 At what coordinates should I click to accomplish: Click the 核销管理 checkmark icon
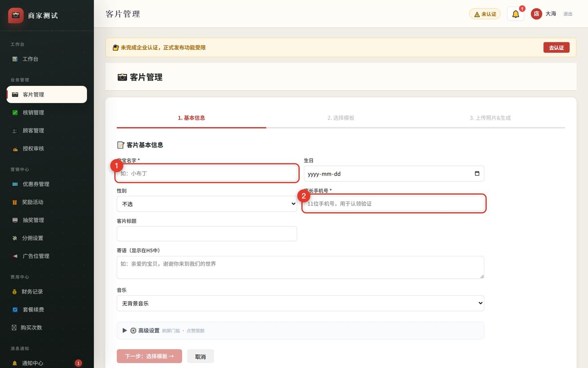[15, 112]
